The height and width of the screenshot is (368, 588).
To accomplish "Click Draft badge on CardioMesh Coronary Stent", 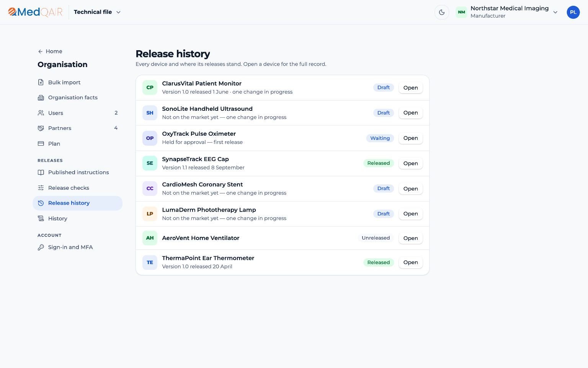I will click(384, 189).
